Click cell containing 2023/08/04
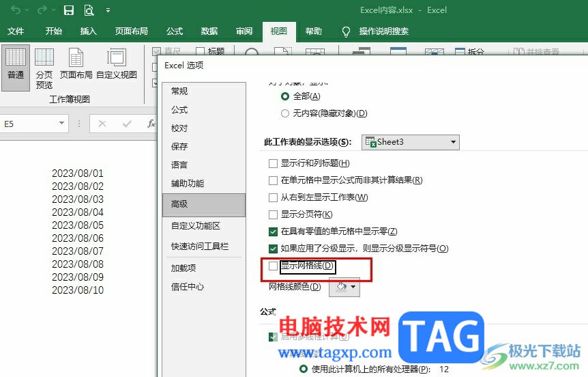The width and height of the screenshot is (588, 377). [77, 212]
